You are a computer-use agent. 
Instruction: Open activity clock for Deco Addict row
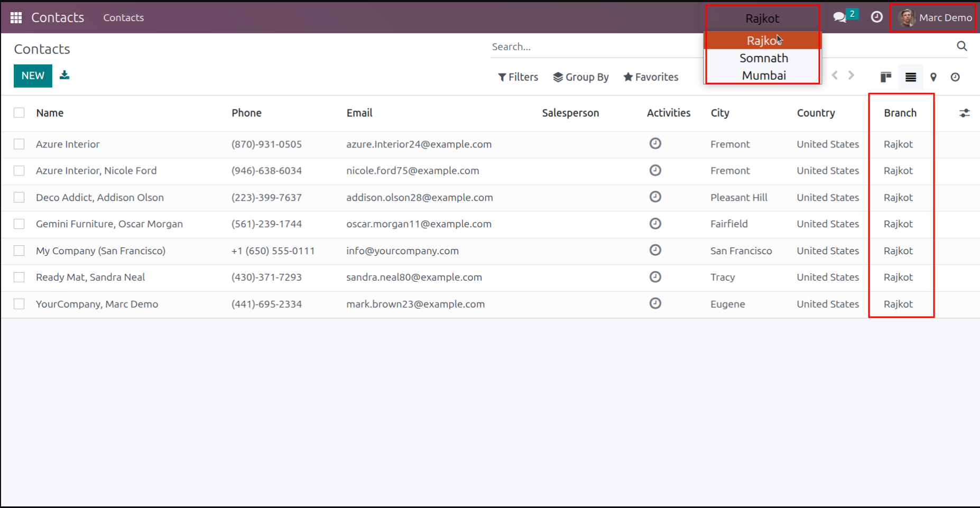pyautogui.click(x=655, y=197)
